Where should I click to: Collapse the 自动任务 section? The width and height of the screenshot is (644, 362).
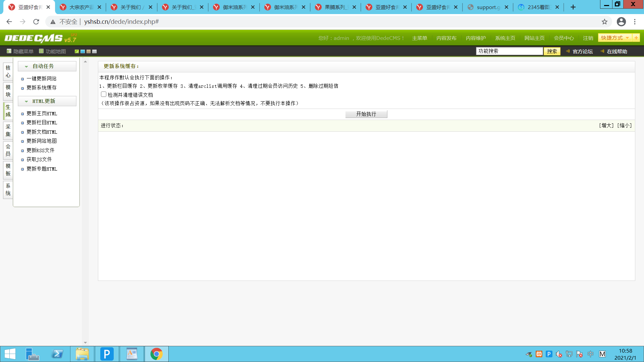pos(26,66)
